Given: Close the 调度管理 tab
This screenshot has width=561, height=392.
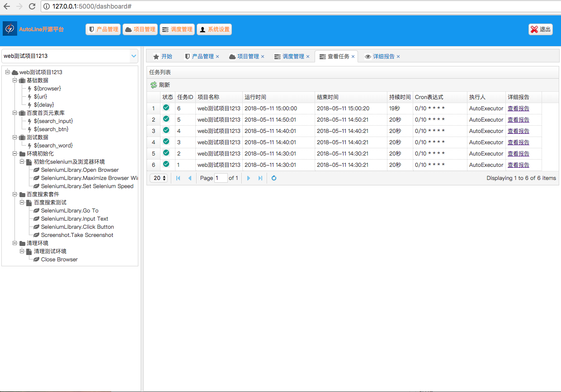Looking at the screenshot, I should [308, 57].
